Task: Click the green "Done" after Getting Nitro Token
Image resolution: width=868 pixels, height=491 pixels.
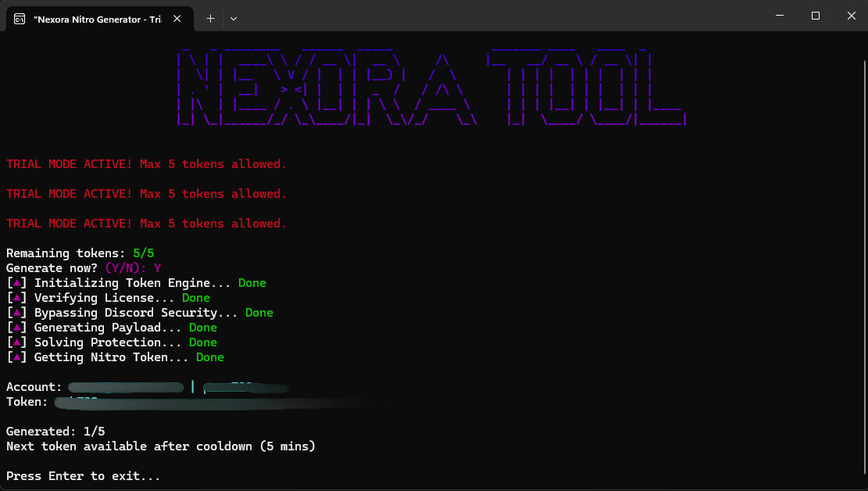Action: [209, 357]
